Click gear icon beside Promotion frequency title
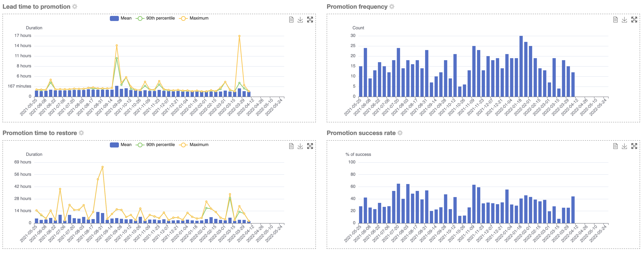This screenshot has width=644, height=253. click(x=392, y=7)
